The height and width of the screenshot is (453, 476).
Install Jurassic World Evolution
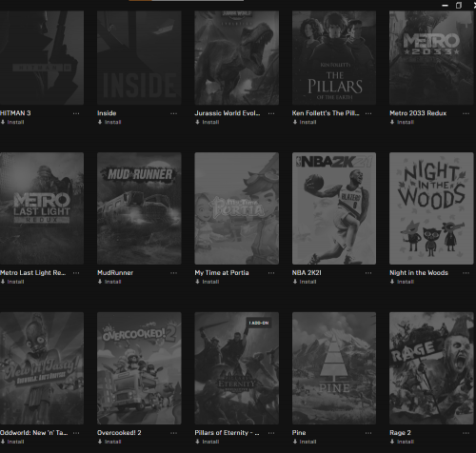(x=207, y=122)
